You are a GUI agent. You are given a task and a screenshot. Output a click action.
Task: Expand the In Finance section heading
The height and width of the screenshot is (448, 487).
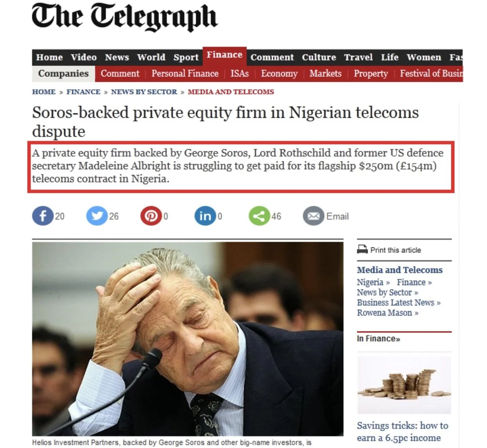[x=378, y=338]
